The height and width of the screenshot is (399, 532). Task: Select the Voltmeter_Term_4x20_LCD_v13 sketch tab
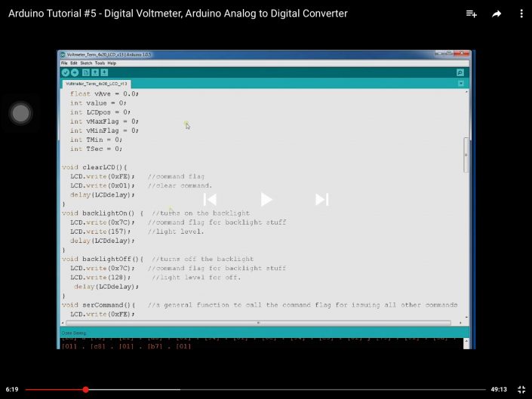(x=97, y=84)
